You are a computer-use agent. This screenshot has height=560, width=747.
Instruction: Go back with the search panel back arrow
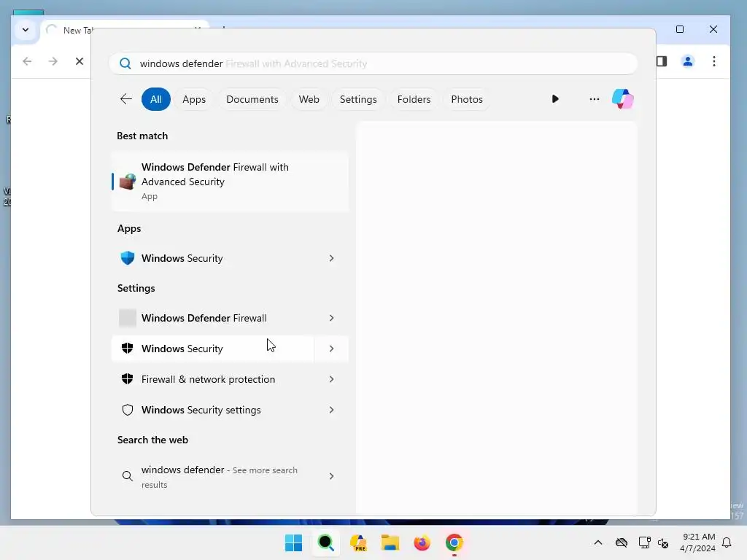pos(125,99)
